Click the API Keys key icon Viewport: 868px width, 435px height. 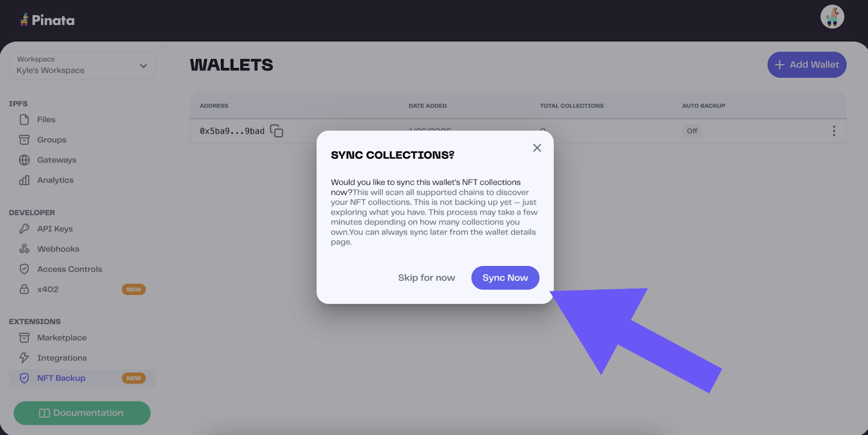pyautogui.click(x=24, y=229)
